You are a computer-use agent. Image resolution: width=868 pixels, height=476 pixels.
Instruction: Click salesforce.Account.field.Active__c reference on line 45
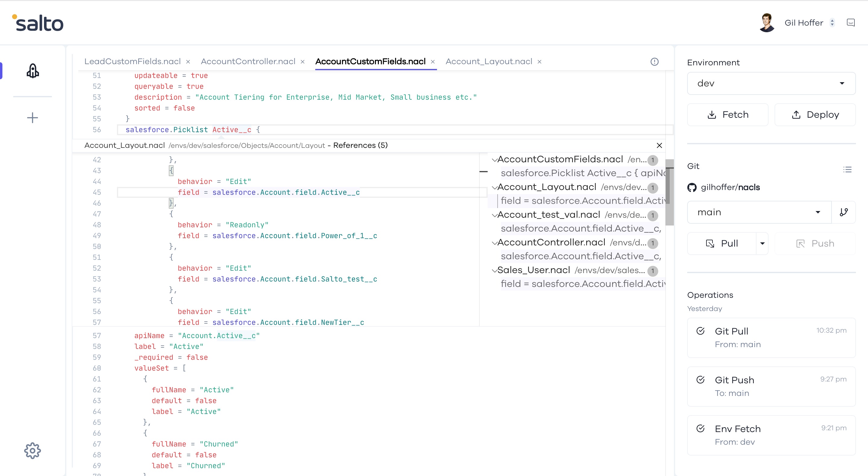pos(286,192)
